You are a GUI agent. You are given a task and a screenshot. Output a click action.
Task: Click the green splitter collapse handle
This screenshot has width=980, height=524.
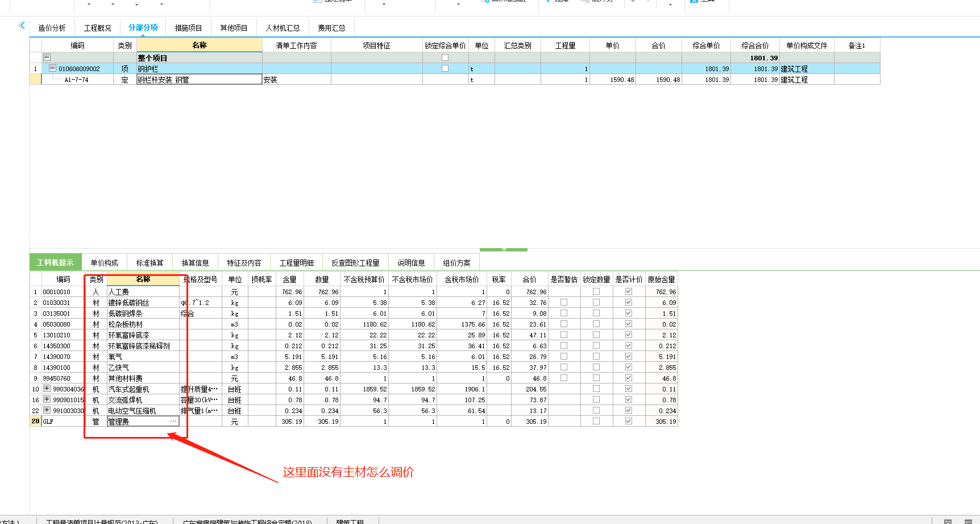click(x=504, y=249)
